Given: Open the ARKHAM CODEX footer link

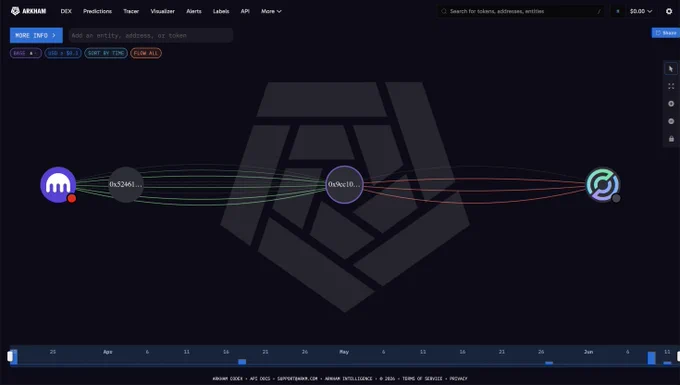Looking at the screenshot, I should [227, 378].
